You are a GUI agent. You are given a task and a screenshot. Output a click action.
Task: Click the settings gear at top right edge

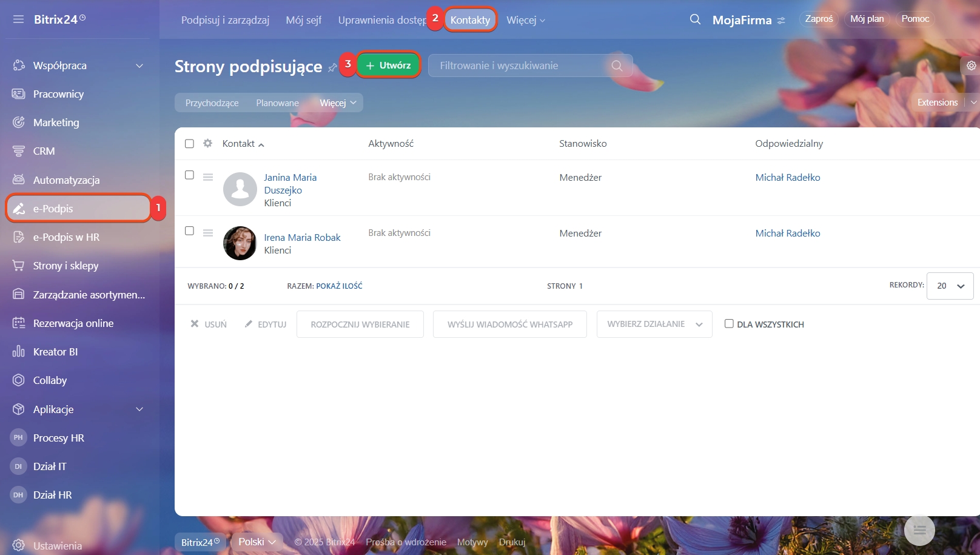coord(971,66)
